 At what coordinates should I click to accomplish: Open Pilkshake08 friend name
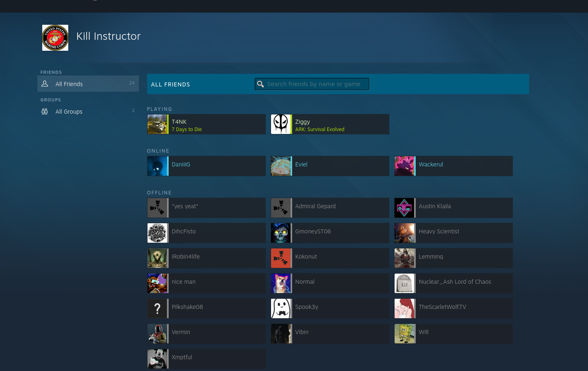[x=187, y=307]
